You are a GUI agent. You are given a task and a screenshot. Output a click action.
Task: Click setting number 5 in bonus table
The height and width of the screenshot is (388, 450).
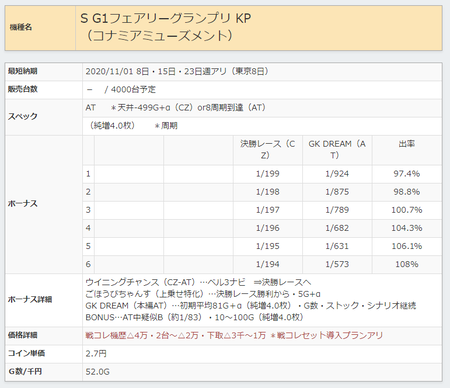tap(88, 246)
